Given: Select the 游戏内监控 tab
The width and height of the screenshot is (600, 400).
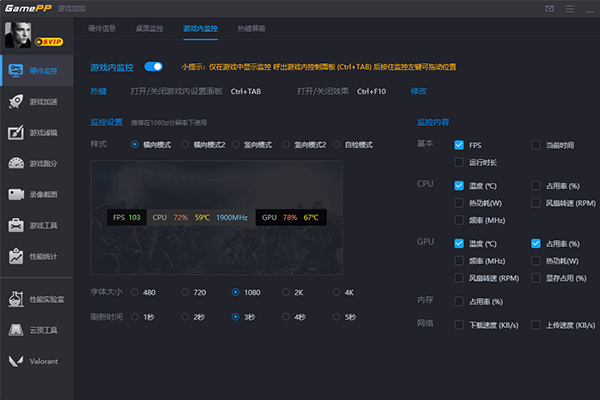Looking at the screenshot, I should 201,28.
